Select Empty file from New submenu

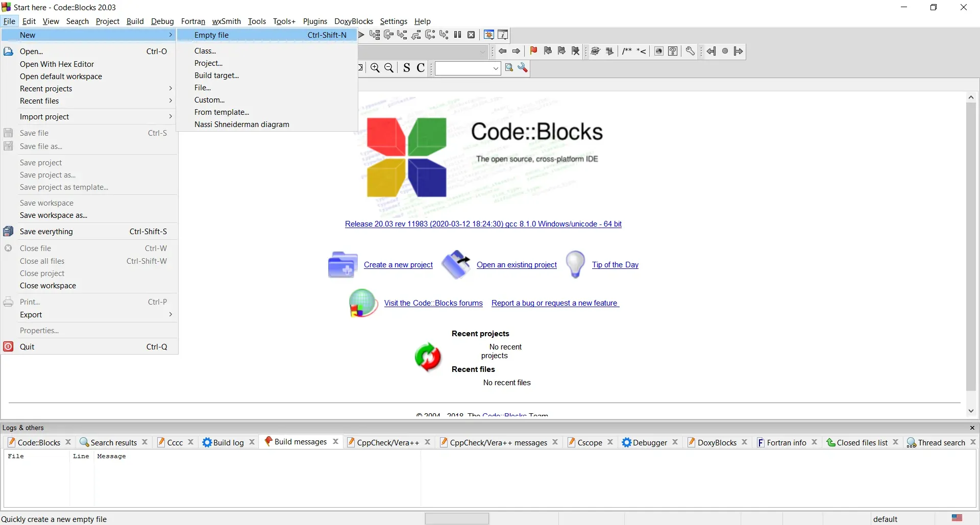tap(267, 35)
